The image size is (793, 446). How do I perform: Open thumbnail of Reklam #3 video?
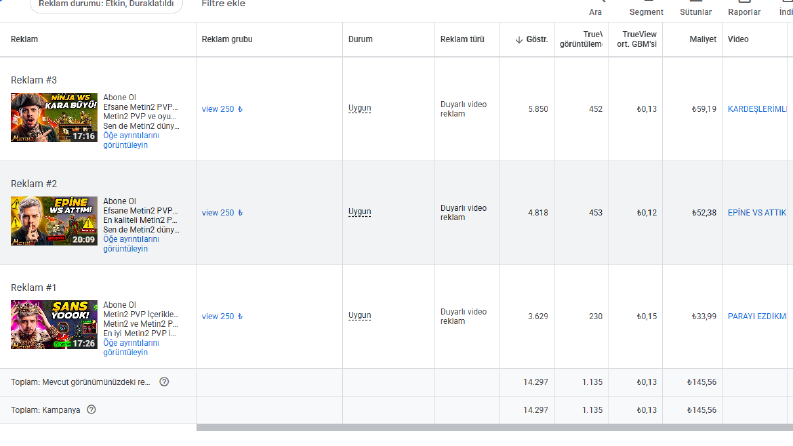click(x=54, y=117)
